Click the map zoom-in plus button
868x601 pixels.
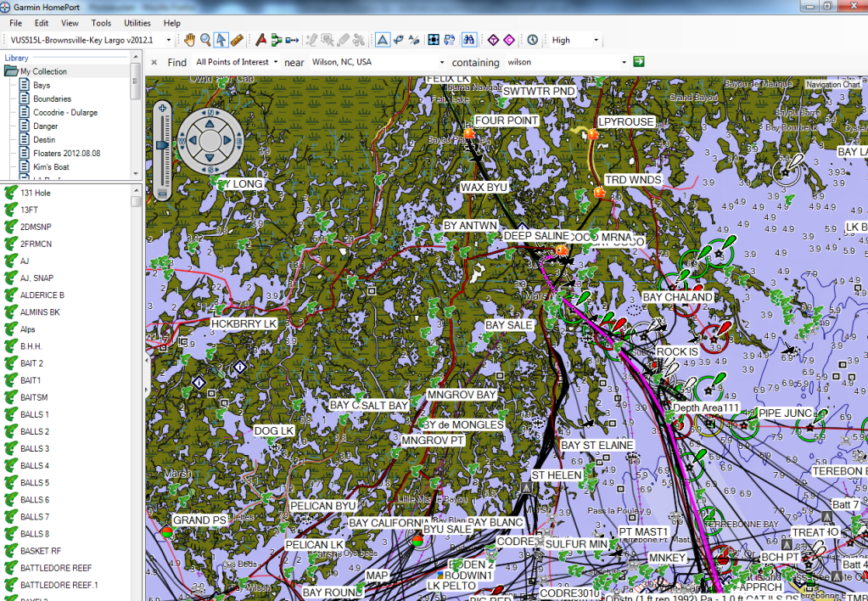162,109
